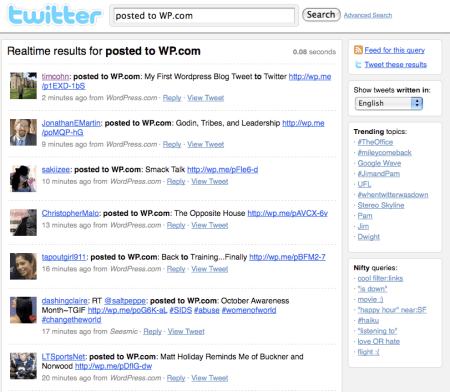Open the Smack Talk wp.me link
This screenshot has height=392, width=450.
(x=223, y=170)
